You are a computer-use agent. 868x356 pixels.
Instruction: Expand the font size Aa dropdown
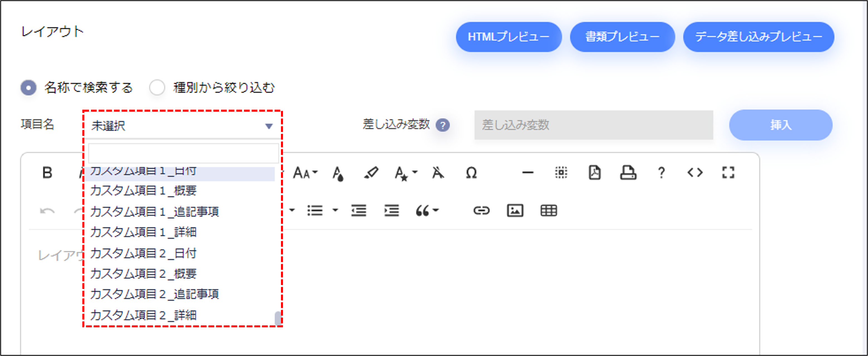(304, 173)
